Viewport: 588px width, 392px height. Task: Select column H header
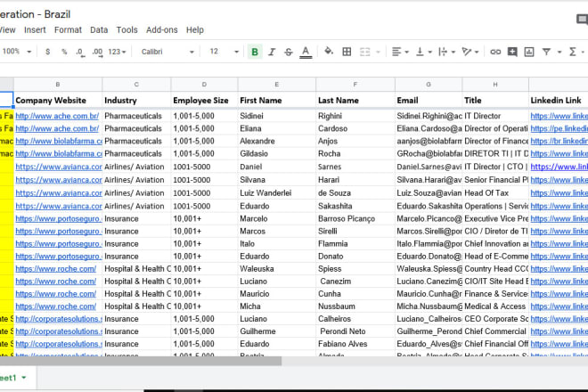pos(495,85)
